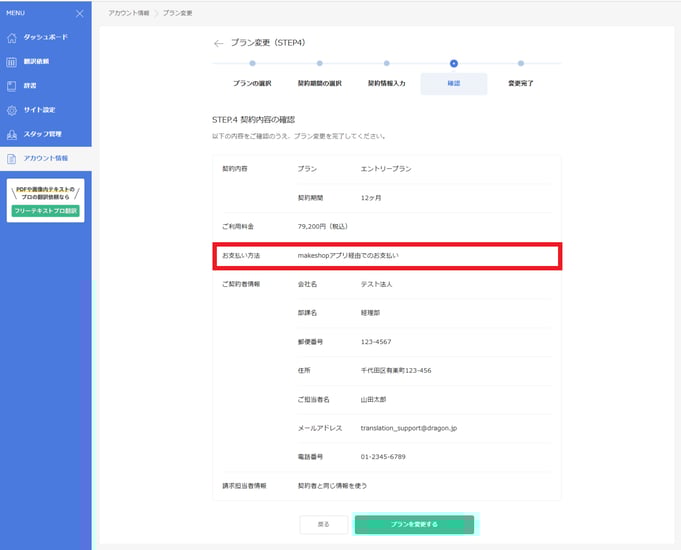Click the スタッフ管理 people icon

(12, 134)
